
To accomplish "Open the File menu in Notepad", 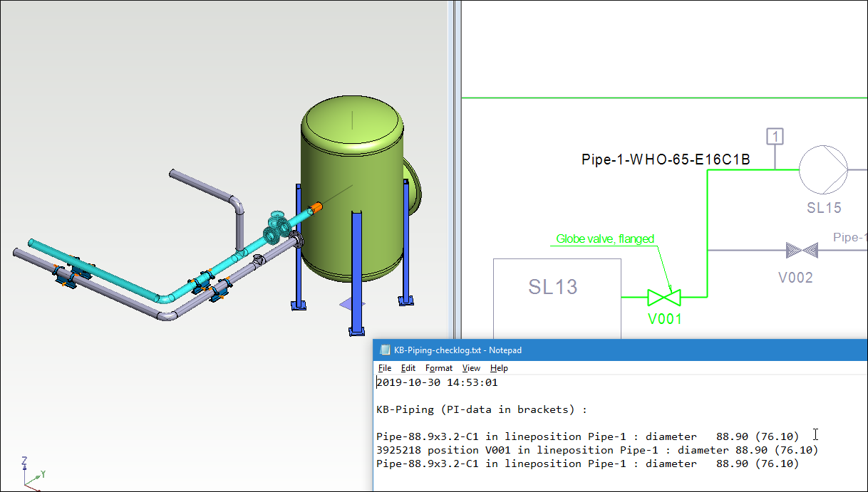I will pos(385,368).
